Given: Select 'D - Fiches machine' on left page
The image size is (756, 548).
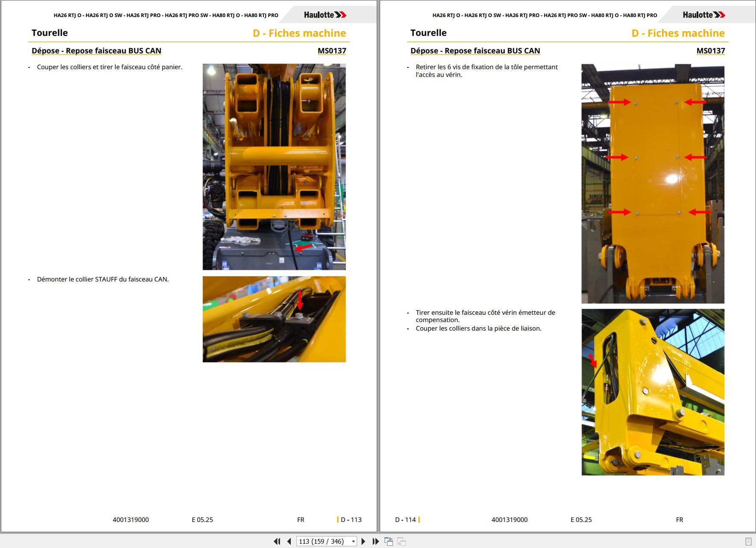Looking at the screenshot, I should 299,33.
